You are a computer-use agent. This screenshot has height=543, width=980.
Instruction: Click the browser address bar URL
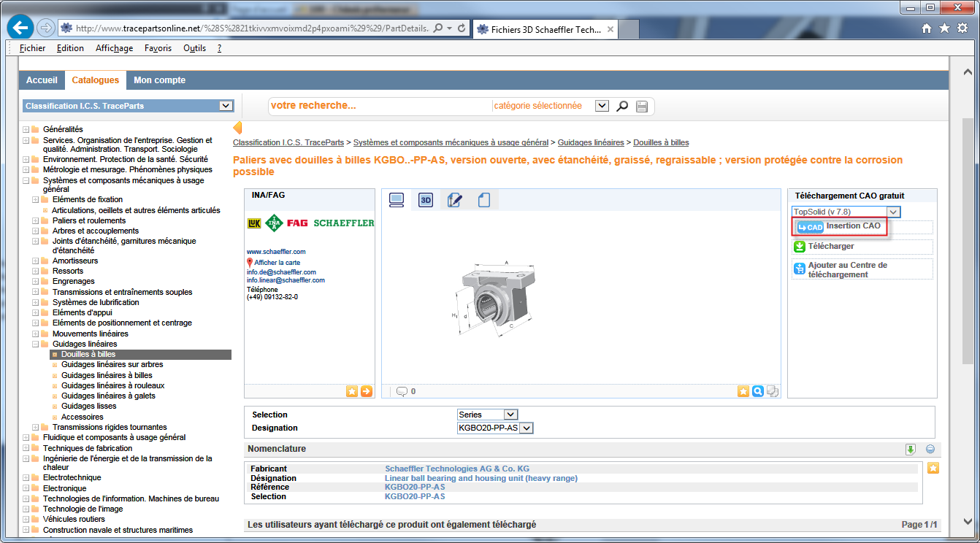[x=252, y=28]
